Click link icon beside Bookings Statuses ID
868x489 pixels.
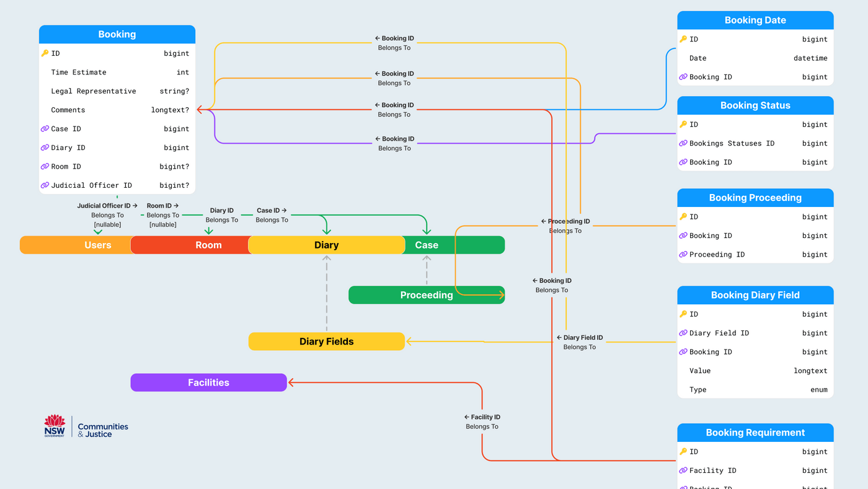683,143
